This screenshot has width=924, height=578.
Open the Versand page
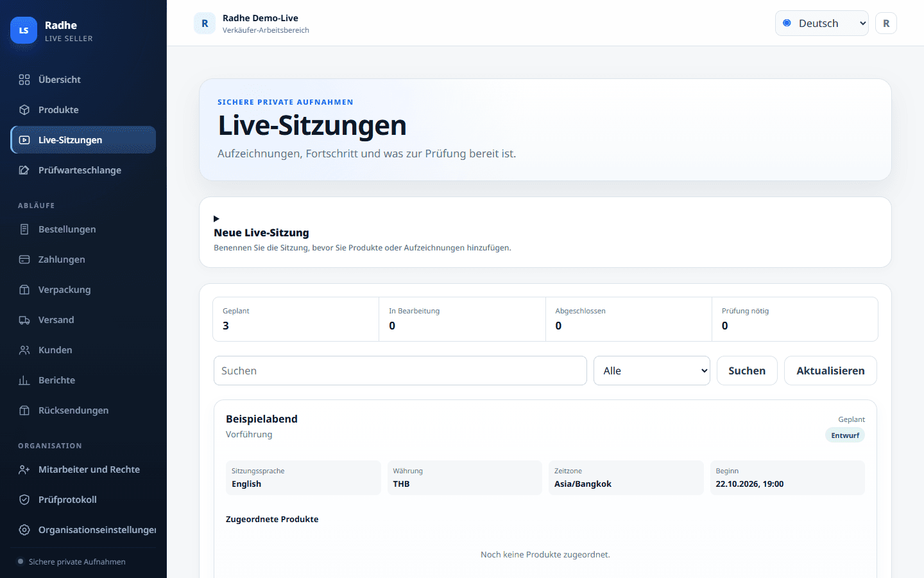[83, 320]
